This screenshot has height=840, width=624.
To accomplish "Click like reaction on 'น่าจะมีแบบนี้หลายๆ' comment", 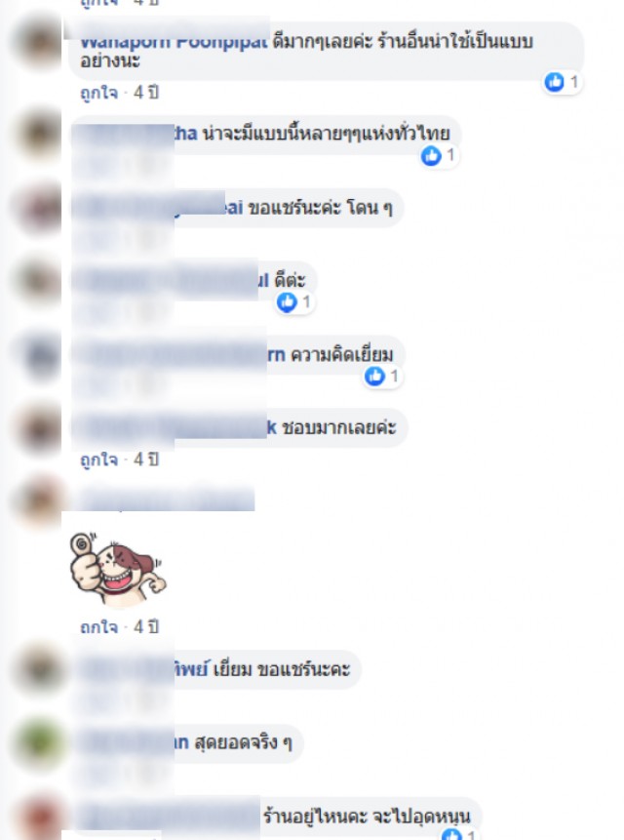I will coord(431,156).
